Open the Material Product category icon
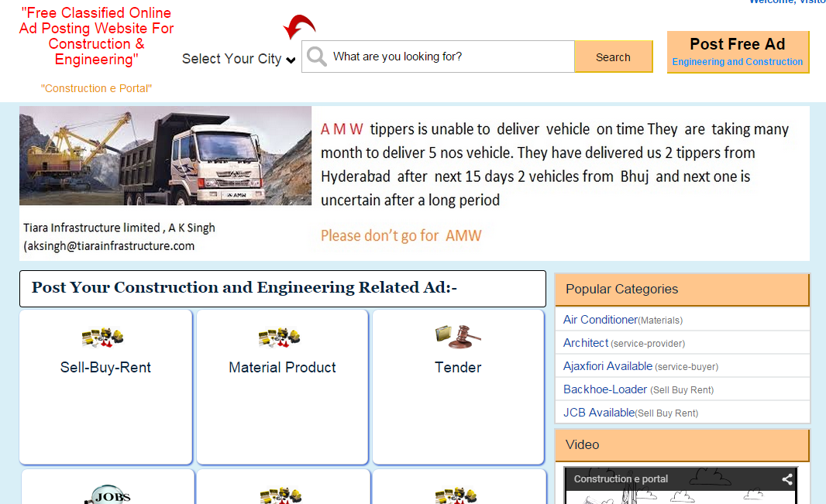Screen dimensions: 826x504 pyautogui.click(x=280, y=338)
